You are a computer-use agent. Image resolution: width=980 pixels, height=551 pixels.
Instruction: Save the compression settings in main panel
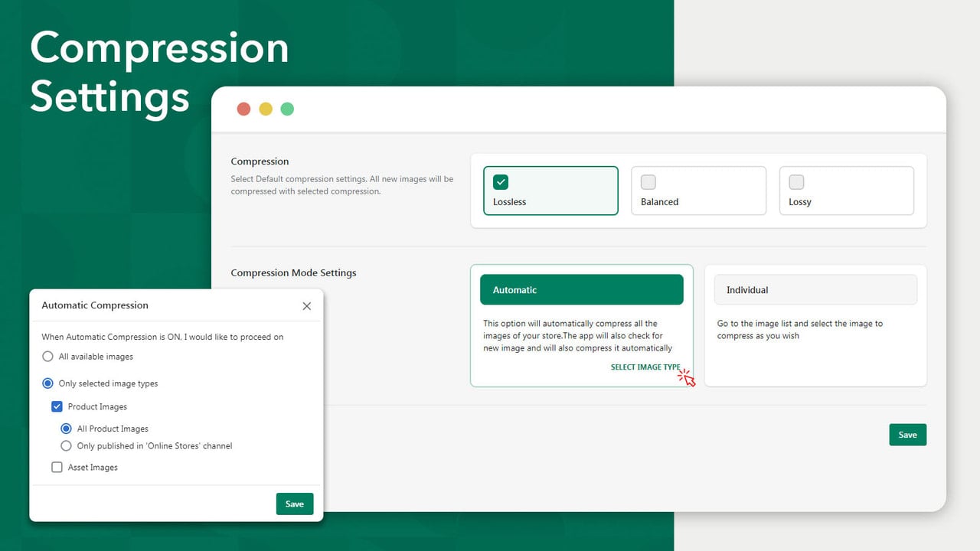[x=908, y=435]
